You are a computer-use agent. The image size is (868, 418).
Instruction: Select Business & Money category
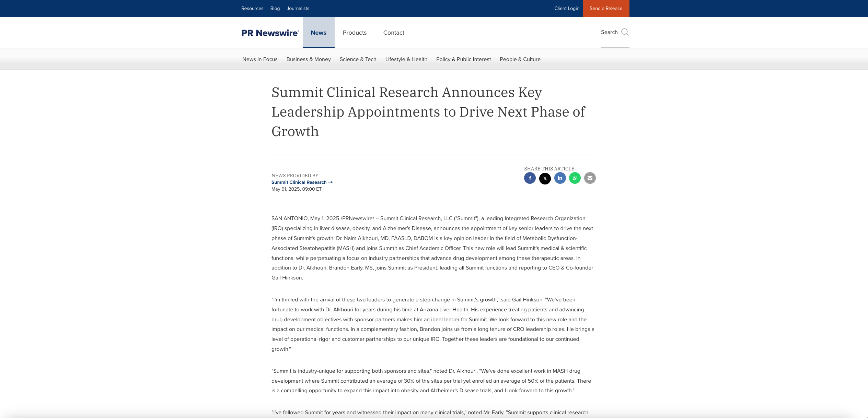(309, 59)
